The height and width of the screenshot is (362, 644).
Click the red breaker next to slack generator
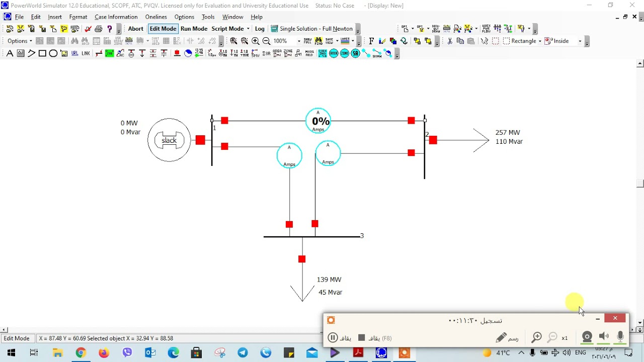[x=200, y=140]
